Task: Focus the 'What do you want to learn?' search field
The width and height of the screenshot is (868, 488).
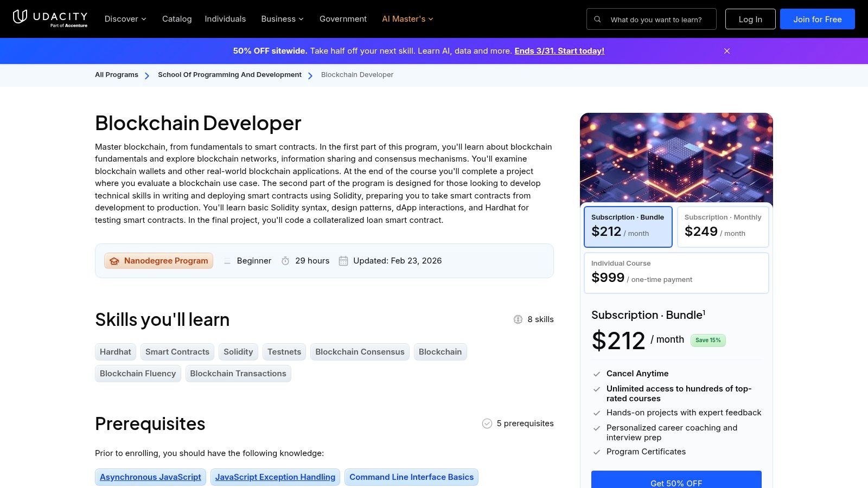Action: pos(652,19)
